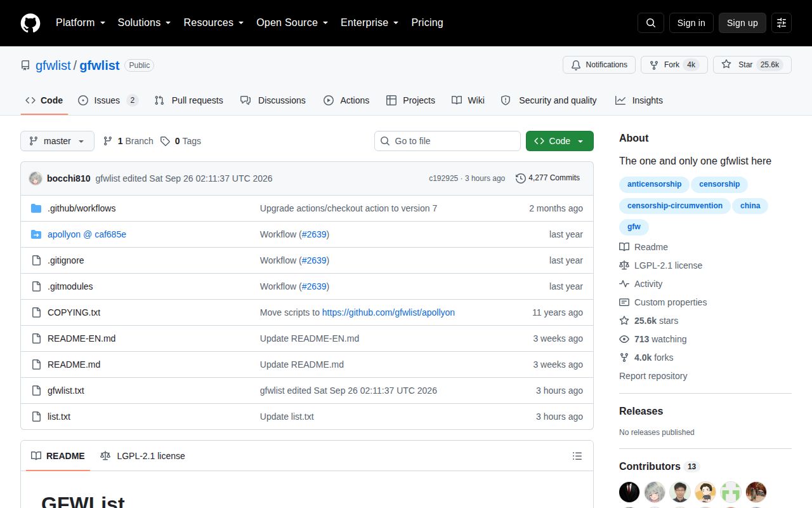Click the .github/workflows folder icon

[x=36, y=208]
